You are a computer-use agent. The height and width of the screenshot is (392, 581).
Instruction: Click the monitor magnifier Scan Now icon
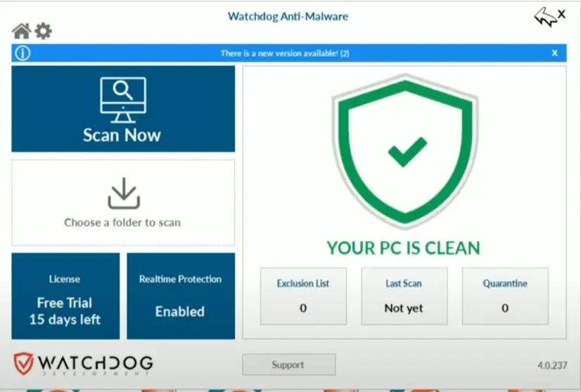tap(123, 98)
